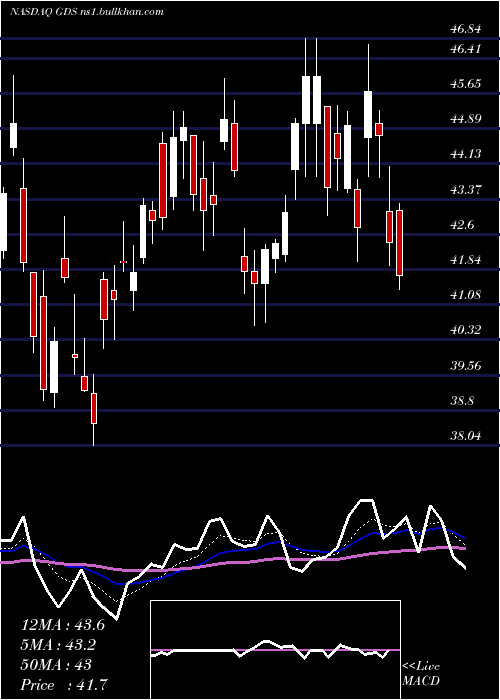Click the NASDAQ GDS chart title text
This screenshot has height=700, width=500.
pos(86,12)
